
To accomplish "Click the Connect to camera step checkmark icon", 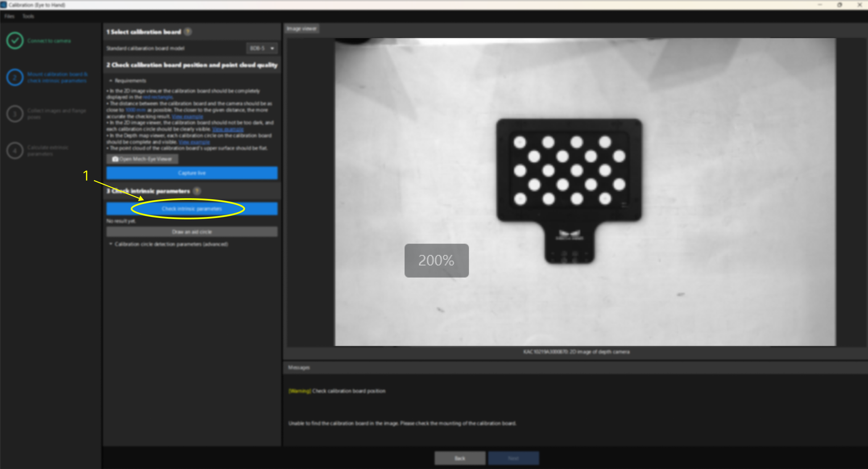I will pyautogui.click(x=15, y=41).
